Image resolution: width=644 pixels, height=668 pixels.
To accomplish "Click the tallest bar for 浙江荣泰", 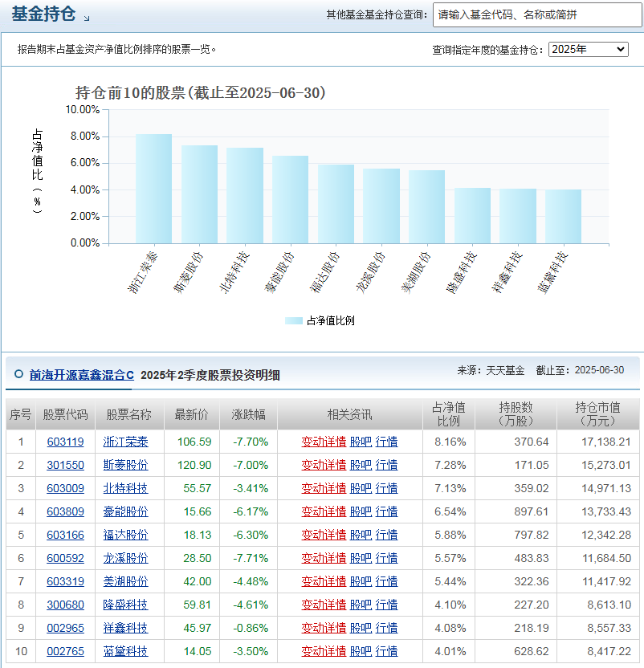I will pos(153,189).
